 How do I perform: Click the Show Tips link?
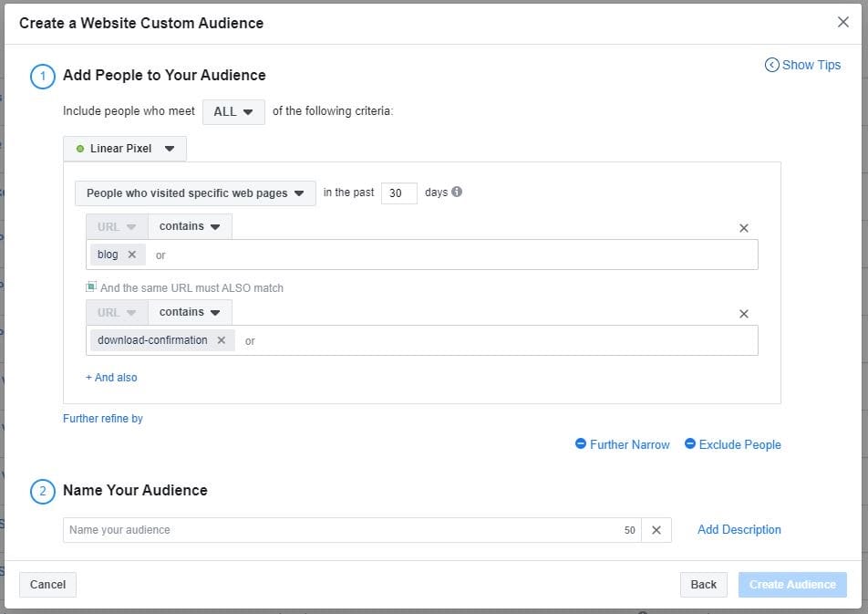[x=802, y=65]
